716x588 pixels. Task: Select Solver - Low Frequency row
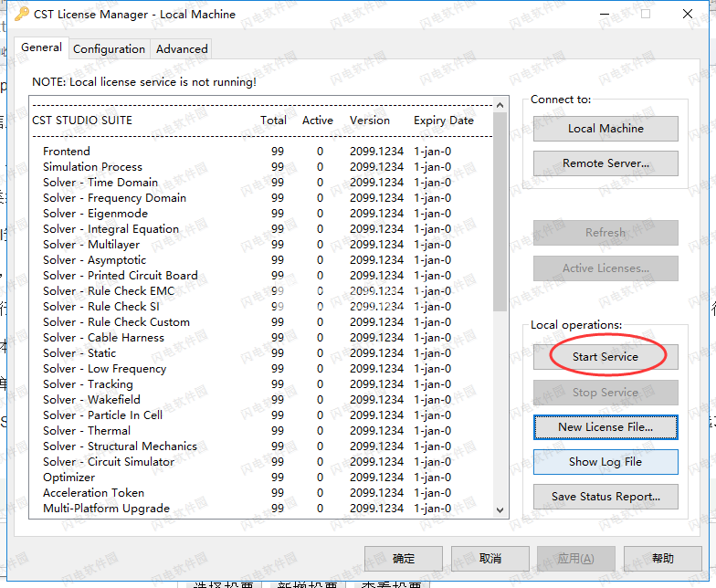(x=247, y=369)
